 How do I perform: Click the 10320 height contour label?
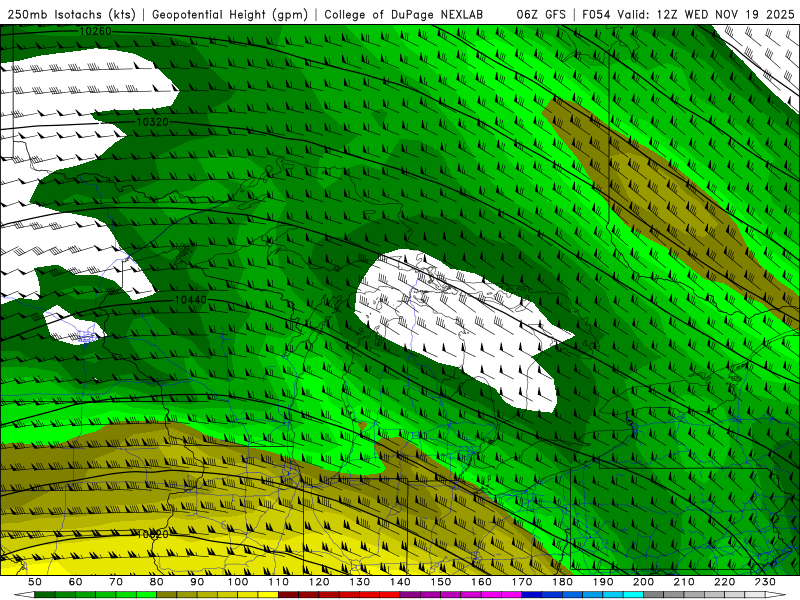(x=153, y=122)
